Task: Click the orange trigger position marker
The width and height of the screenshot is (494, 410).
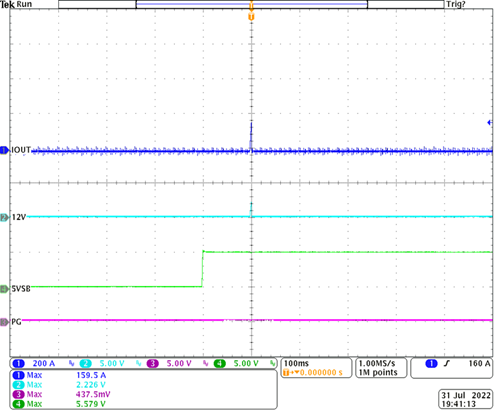Action: tap(251, 17)
